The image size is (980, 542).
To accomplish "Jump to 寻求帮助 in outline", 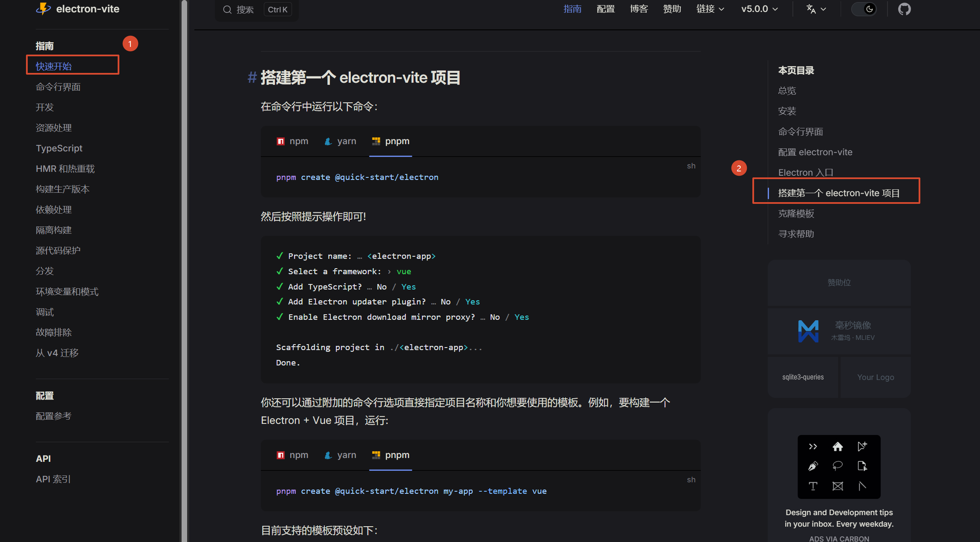I will pyautogui.click(x=796, y=234).
